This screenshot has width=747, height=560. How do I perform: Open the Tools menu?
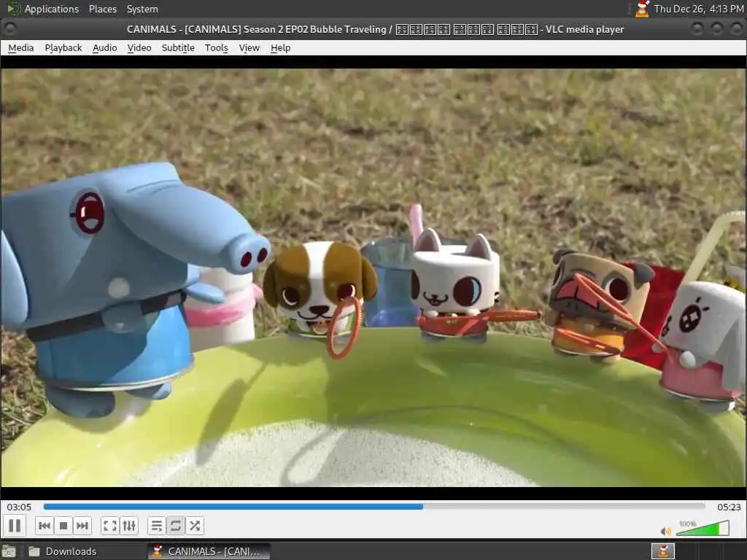(216, 47)
